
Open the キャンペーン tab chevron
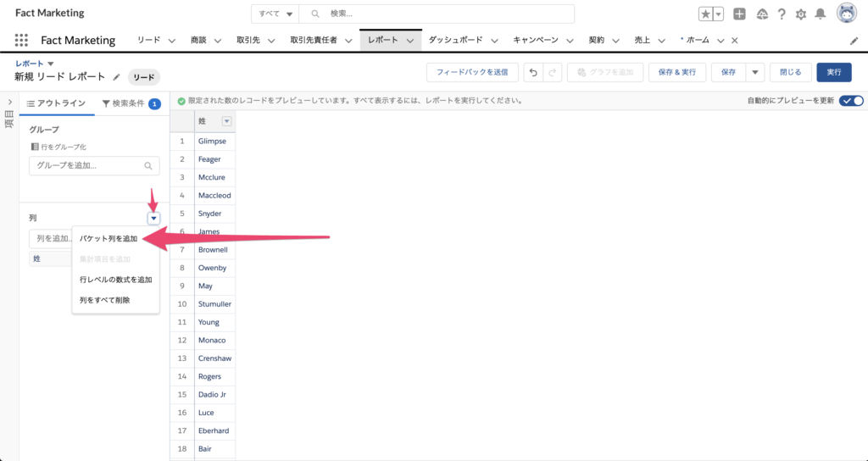pyautogui.click(x=569, y=41)
